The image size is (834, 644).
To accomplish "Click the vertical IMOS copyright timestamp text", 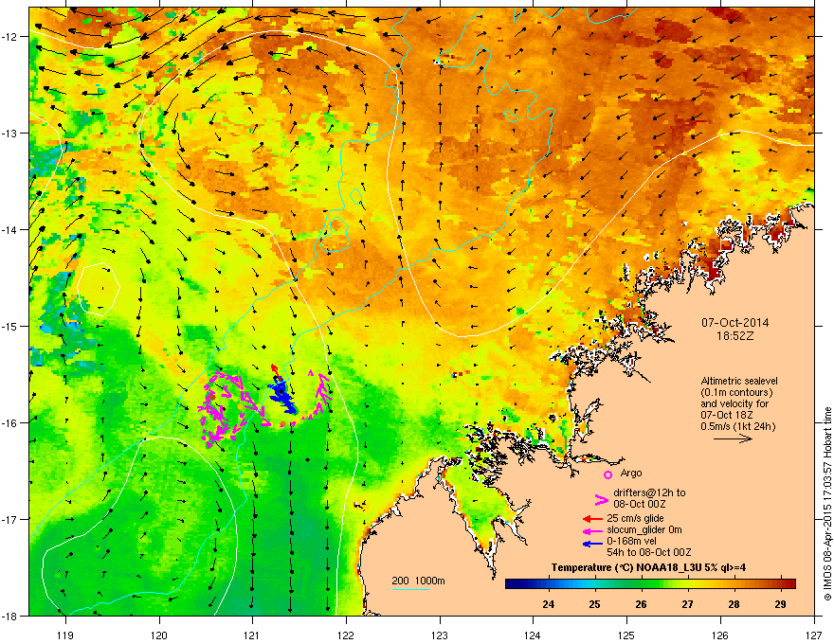I will click(x=827, y=504).
